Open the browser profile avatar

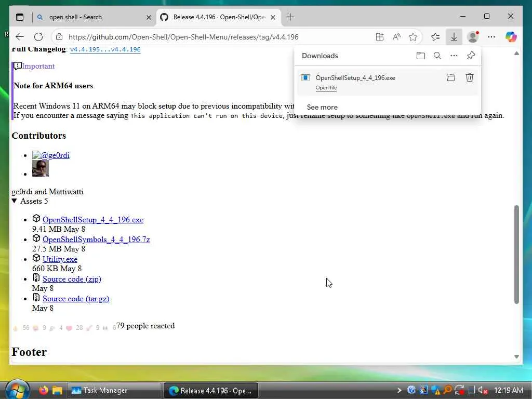tap(473, 37)
